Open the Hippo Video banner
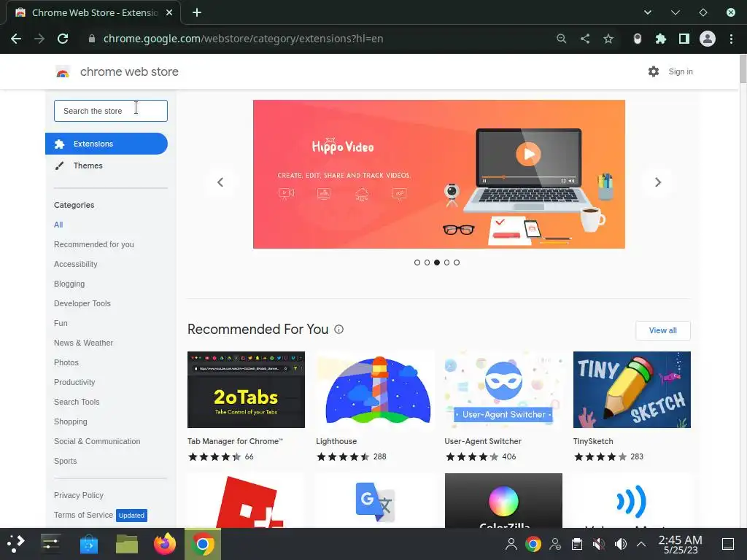Screen dimensions: 747x560 click(438, 174)
